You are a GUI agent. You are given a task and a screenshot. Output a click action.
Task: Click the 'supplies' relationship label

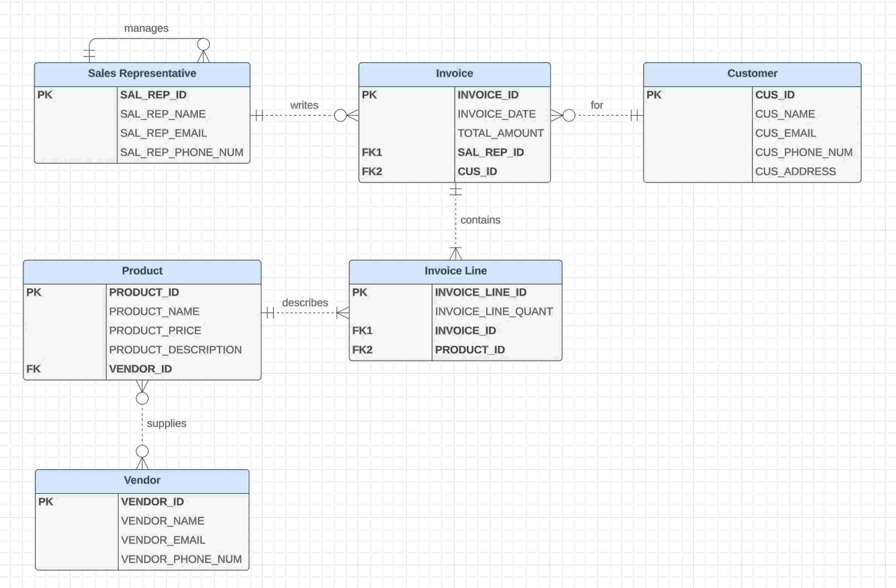167,423
